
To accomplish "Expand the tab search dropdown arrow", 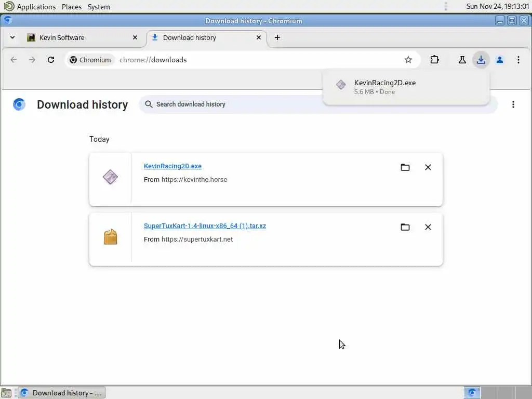I will point(12,37).
